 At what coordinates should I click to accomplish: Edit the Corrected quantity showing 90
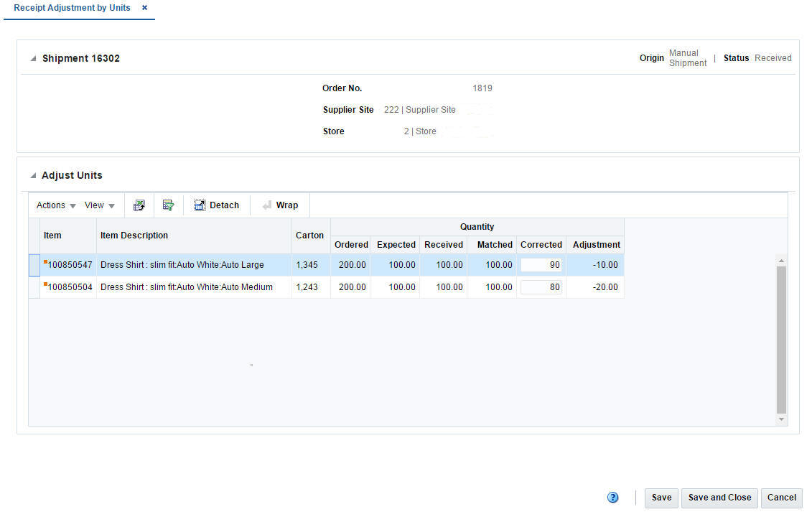pyautogui.click(x=541, y=264)
